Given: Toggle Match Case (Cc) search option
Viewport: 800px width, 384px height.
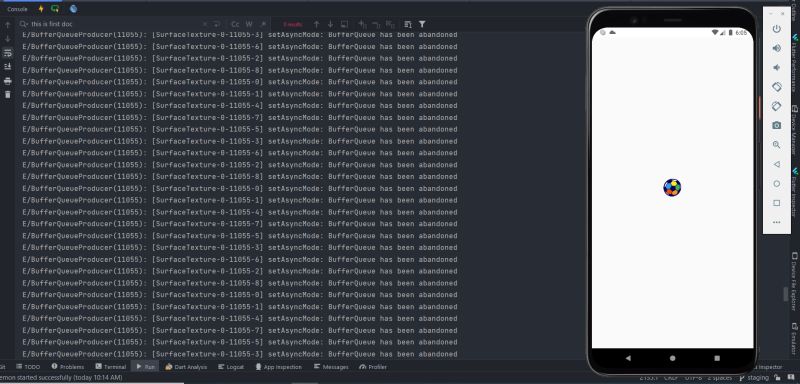Looking at the screenshot, I should 235,24.
